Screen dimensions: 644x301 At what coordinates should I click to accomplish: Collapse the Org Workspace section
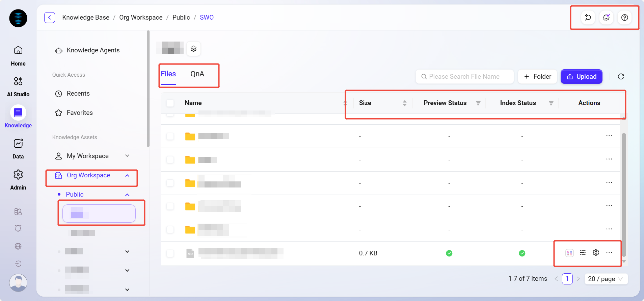tap(127, 175)
